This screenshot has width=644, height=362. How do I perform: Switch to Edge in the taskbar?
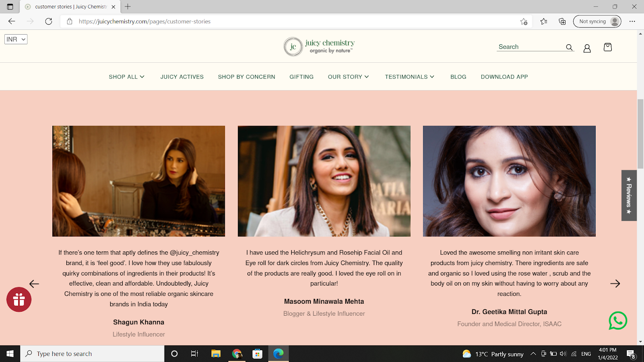[x=278, y=354]
